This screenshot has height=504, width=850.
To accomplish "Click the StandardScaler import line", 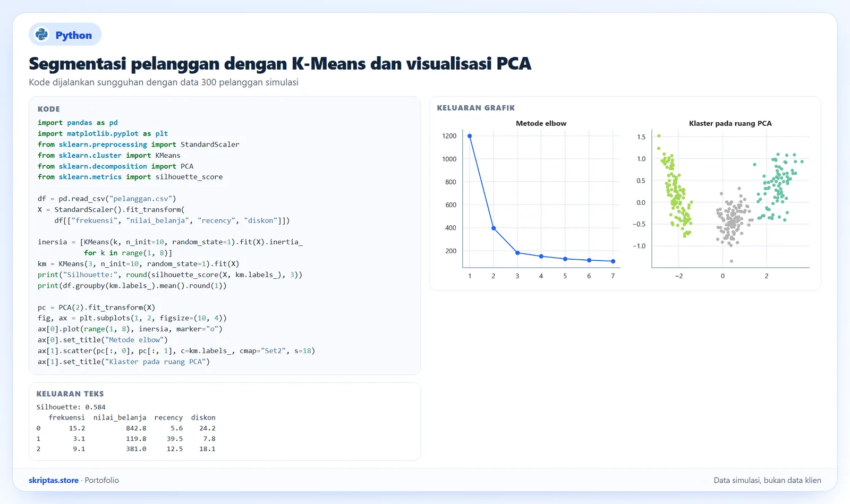I will tap(139, 144).
